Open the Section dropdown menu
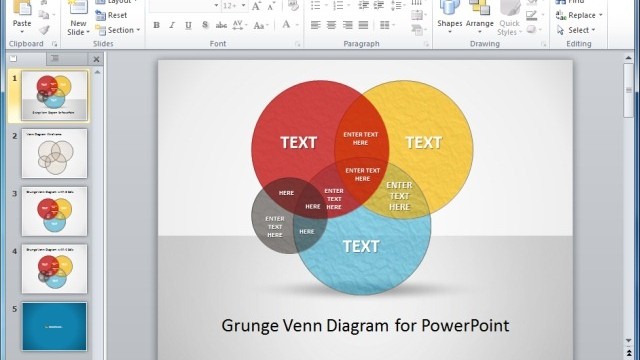This screenshot has width=640, height=360. pos(118,30)
